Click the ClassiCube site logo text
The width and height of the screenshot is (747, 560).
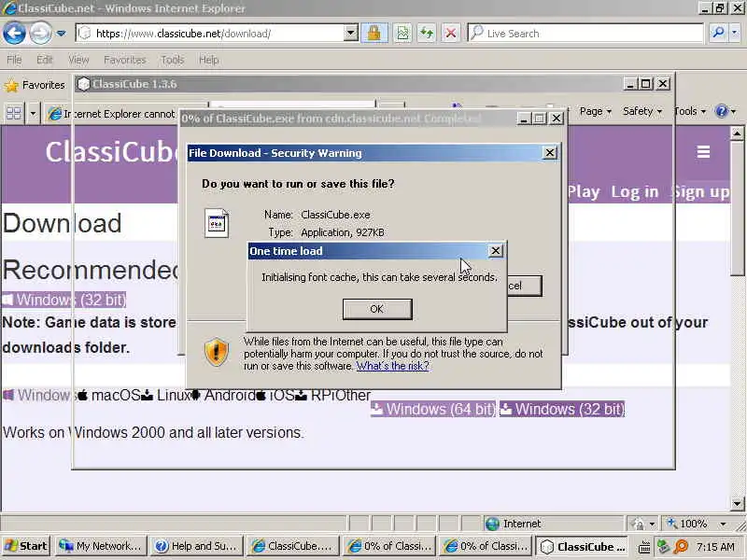(112, 152)
